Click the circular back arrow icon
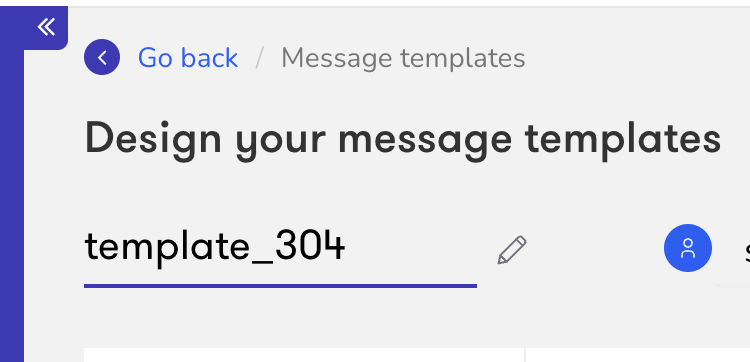750x362 pixels. tap(102, 57)
